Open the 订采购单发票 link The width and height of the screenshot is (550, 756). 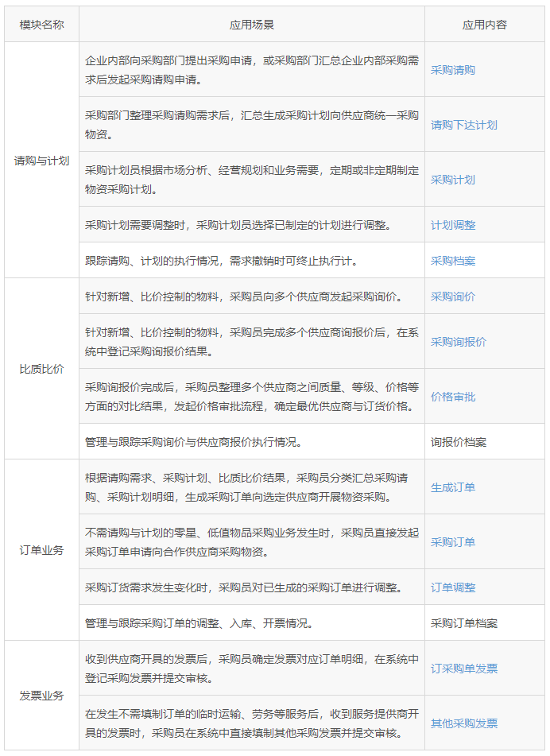pos(463,669)
